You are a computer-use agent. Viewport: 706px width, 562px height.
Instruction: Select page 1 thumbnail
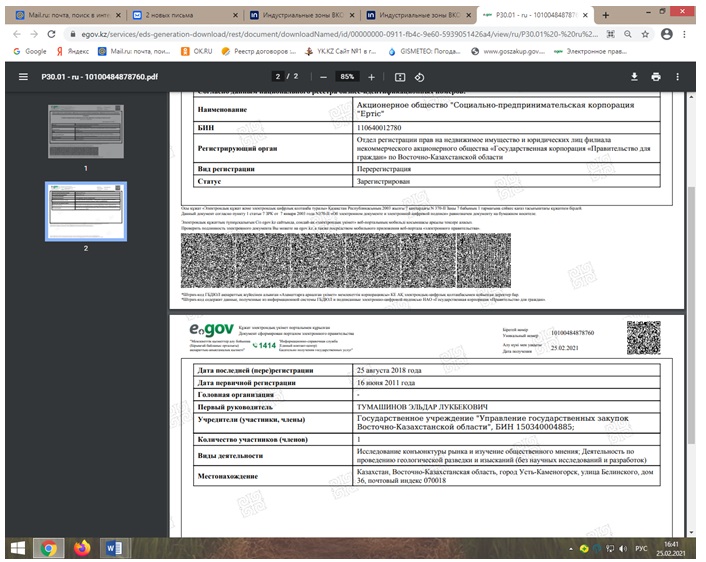86,131
